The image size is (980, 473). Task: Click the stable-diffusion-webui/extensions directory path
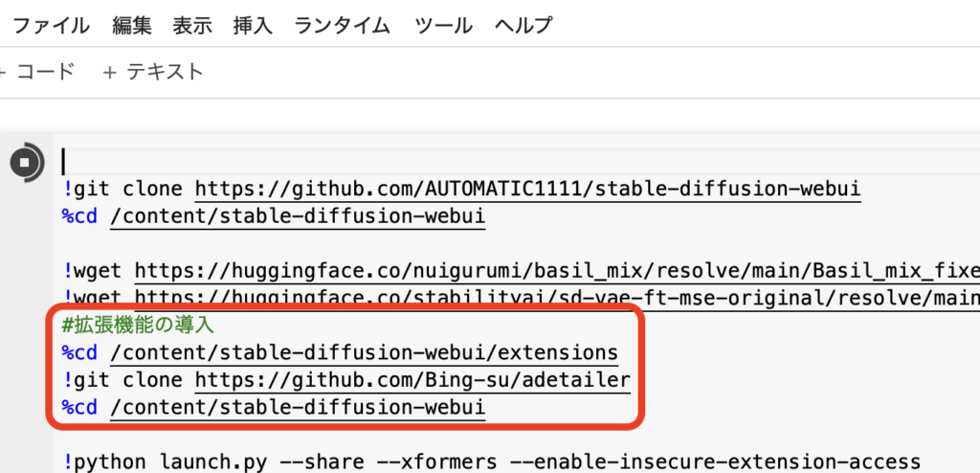(x=364, y=353)
